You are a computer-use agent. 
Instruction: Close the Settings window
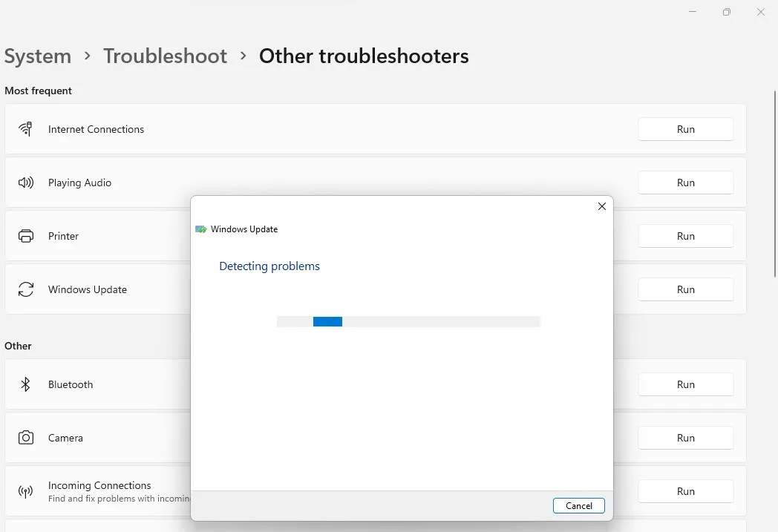[761, 11]
